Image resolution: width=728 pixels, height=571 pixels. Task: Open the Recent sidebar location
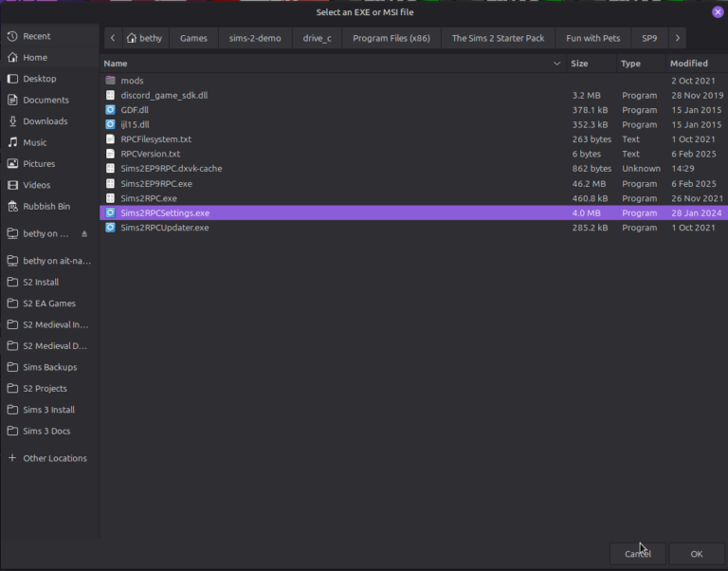(49, 36)
